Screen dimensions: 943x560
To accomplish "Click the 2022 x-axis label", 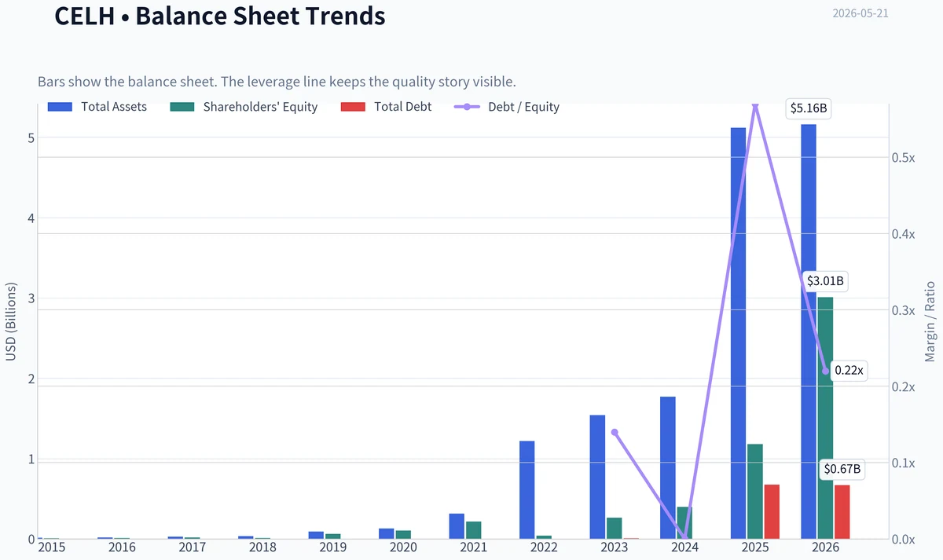I will [x=544, y=547].
